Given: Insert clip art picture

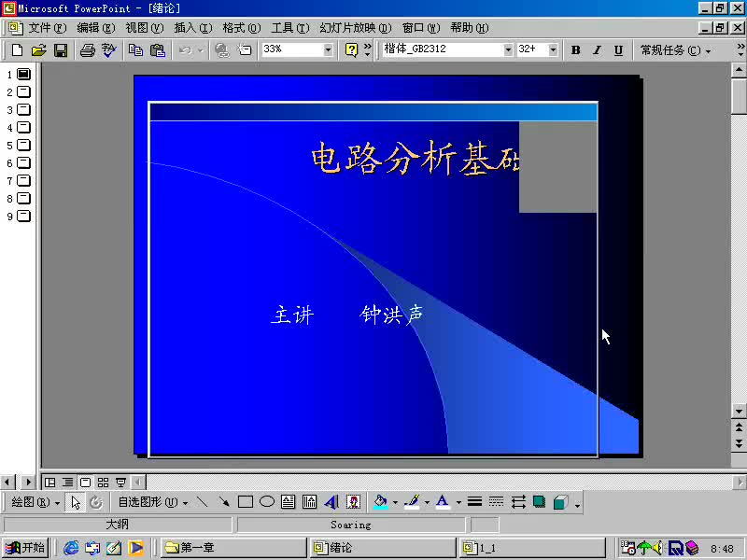Looking at the screenshot, I should pyautogui.click(x=353, y=501).
